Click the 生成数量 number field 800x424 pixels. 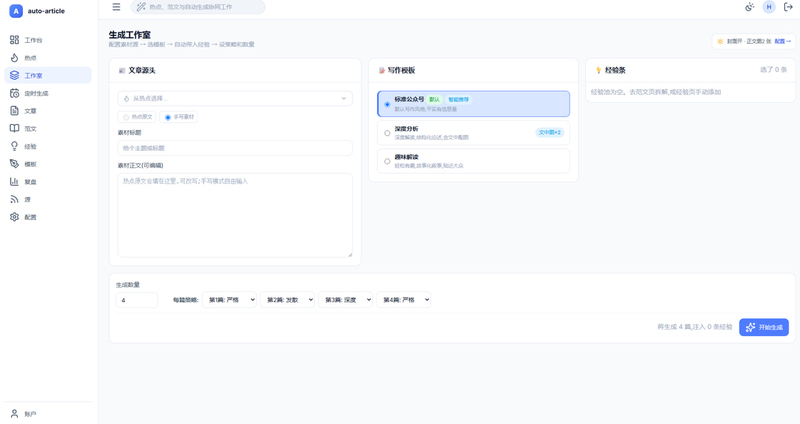point(137,300)
